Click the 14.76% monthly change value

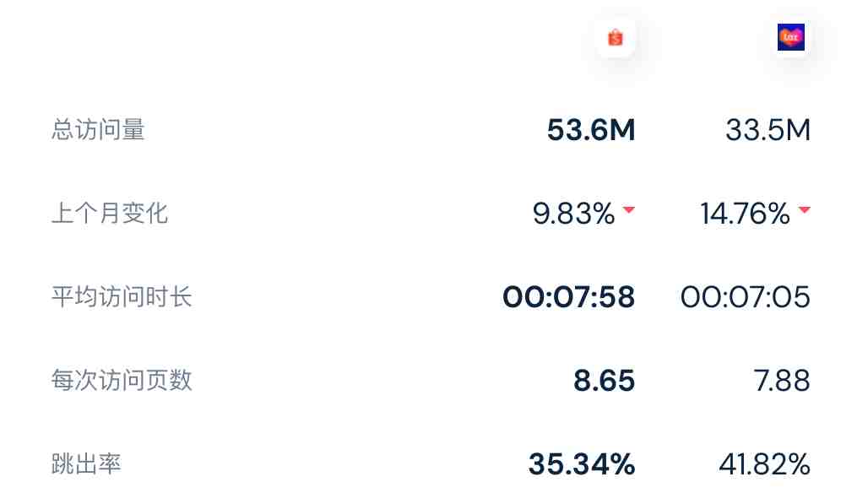pos(745,214)
